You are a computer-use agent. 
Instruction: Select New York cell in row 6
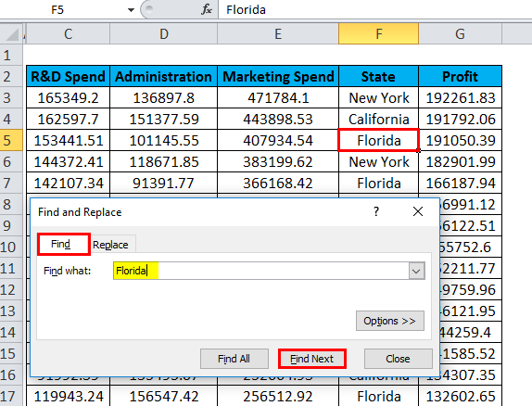pyautogui.click(x=379, y=161)
